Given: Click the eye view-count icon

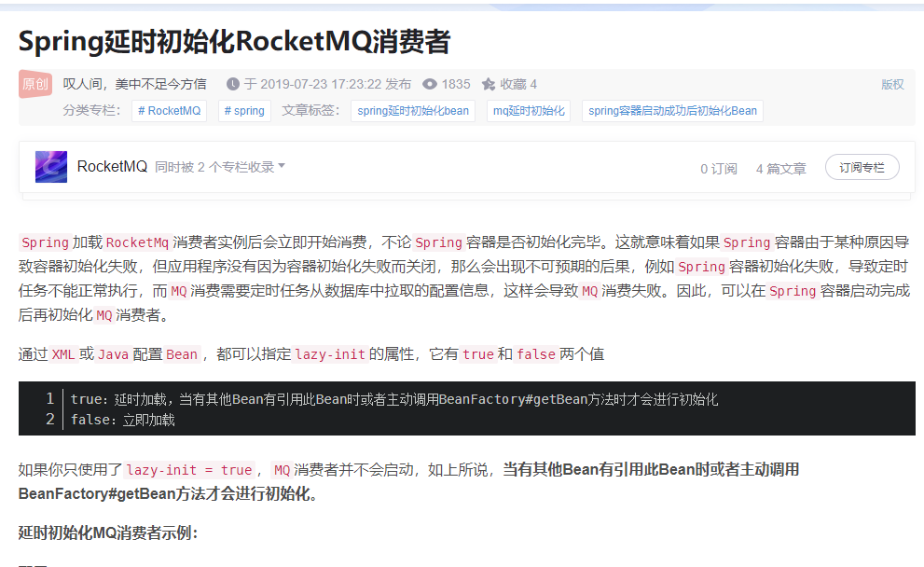Looking at the screenshot, I should click(x=430, y=84).
